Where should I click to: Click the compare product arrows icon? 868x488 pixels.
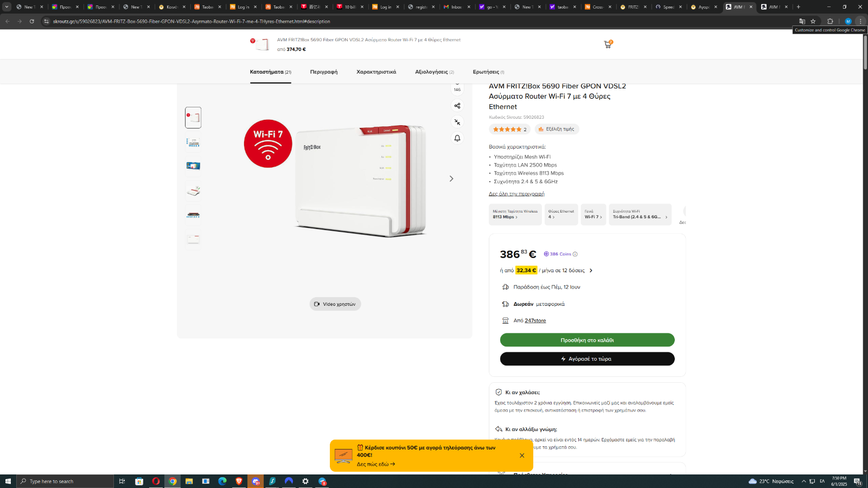click(x=457, y=122)
